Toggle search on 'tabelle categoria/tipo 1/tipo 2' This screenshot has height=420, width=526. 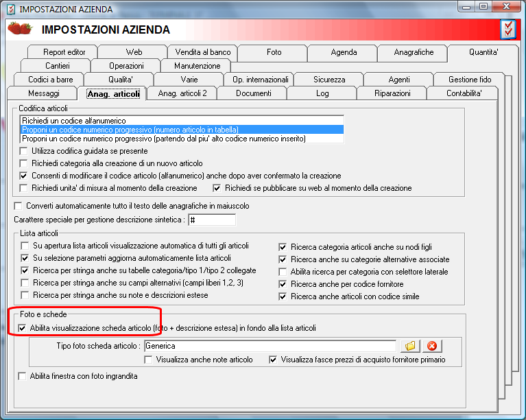click(25, 270)
